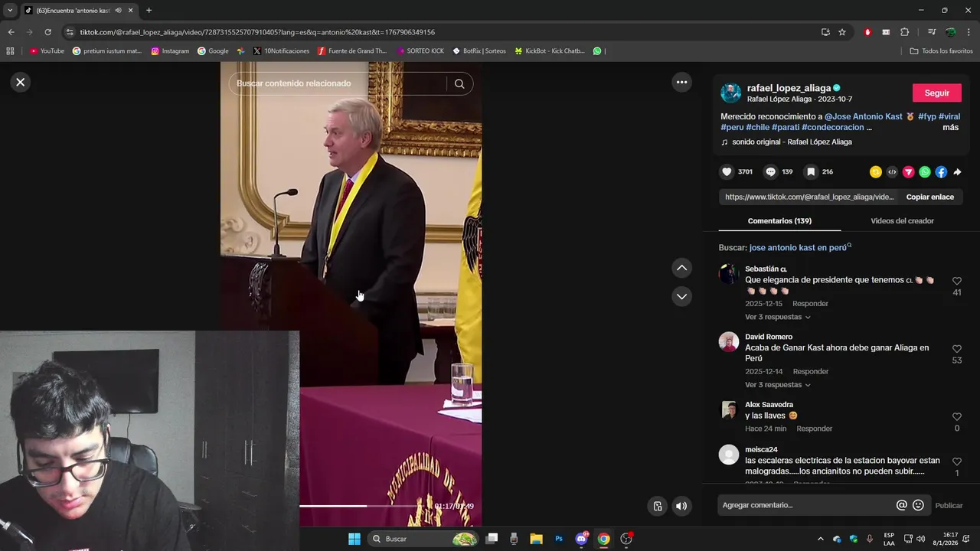Open Photoshop from the taskbar
Viewport: 980px width, 551px height.
point(559,539)
